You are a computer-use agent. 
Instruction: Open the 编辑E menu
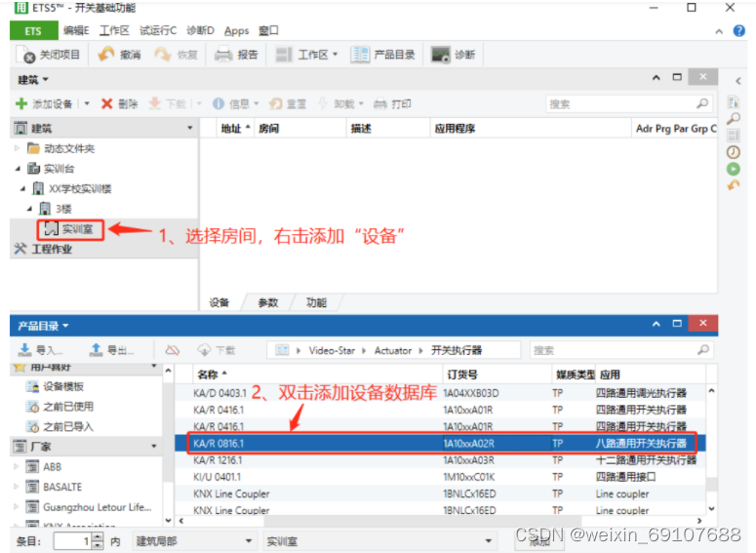[x=76, y=31]
